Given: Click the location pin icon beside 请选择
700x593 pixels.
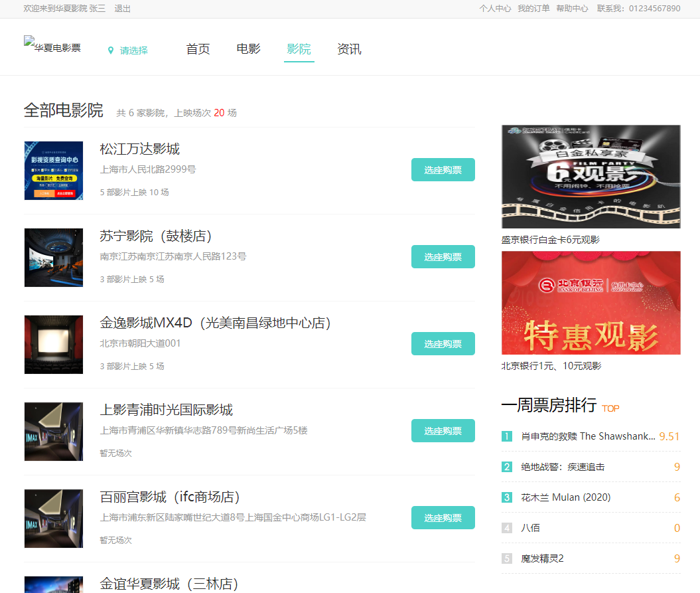Looking at the screenshot, I should click(111, 50).
